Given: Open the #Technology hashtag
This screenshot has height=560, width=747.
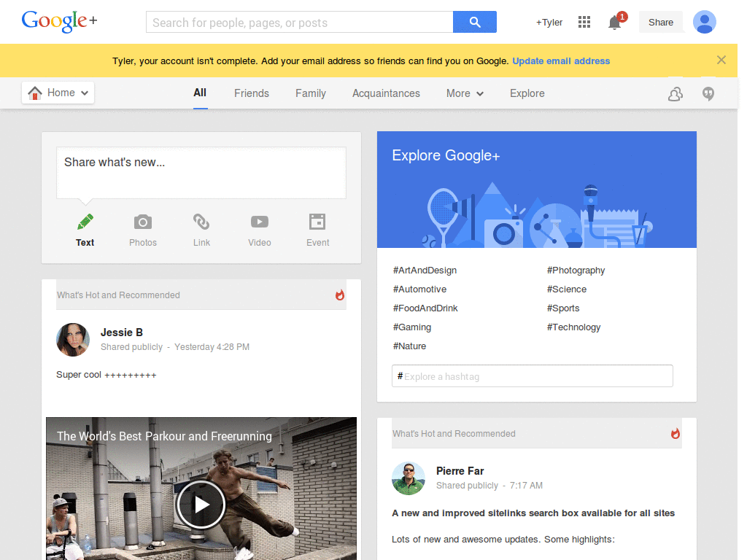Looking at the screenshot, I should tap(573, 327).
